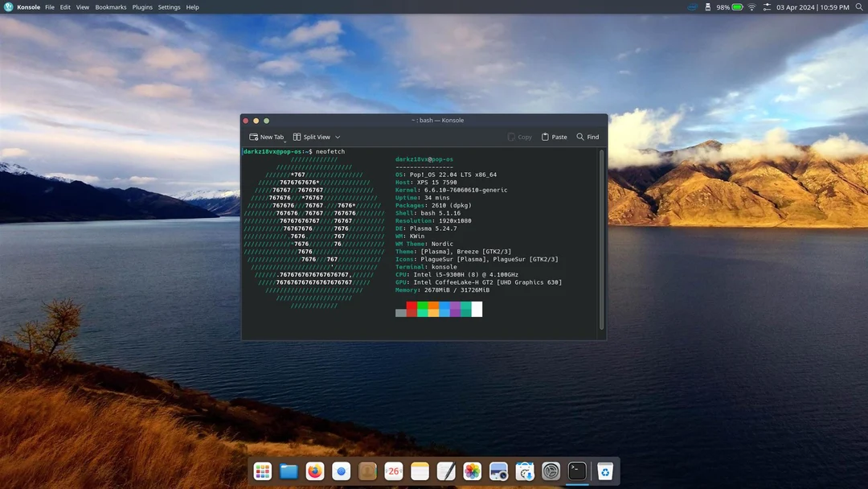Open the app launcher grid in the dock

click(262, 471)
